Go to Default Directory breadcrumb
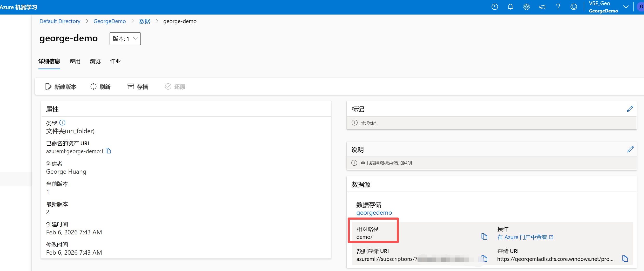Viewport: 644px width, 271px height. coord(60,21)
